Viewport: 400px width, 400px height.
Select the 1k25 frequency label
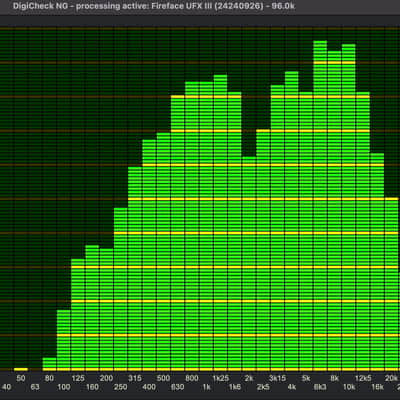[221, 378]
